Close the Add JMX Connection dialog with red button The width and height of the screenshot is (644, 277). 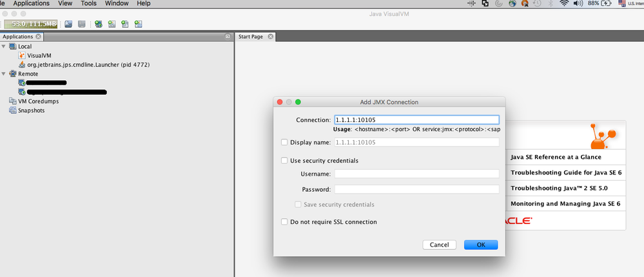(280, 102)
